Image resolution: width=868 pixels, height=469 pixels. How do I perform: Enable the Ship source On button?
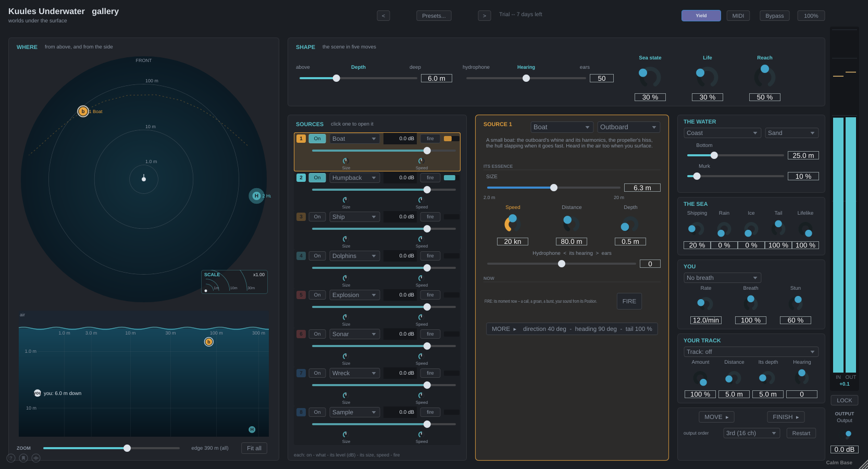coord(317,217)
